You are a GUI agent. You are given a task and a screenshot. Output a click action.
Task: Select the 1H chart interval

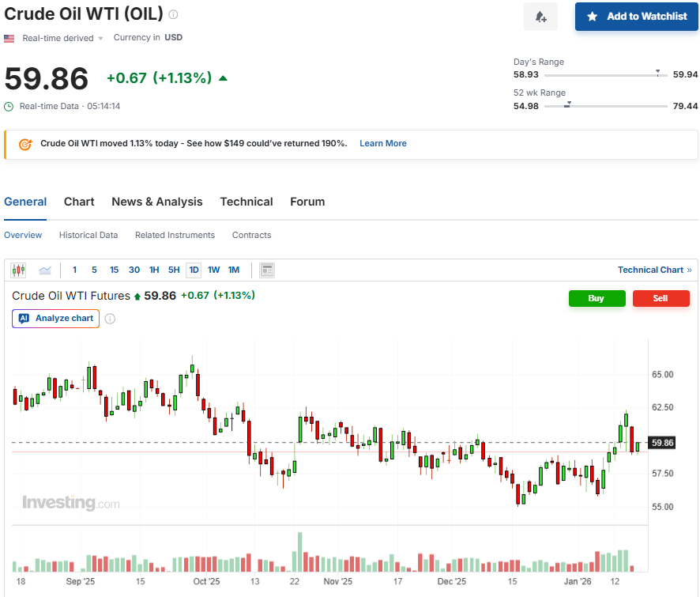154,270
